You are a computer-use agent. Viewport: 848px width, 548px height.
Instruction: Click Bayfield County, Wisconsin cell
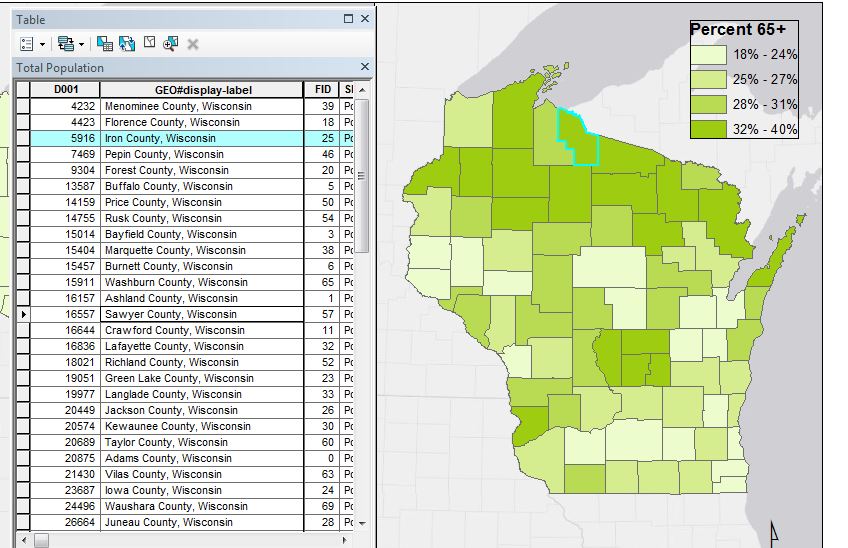[x=202, y=234]
